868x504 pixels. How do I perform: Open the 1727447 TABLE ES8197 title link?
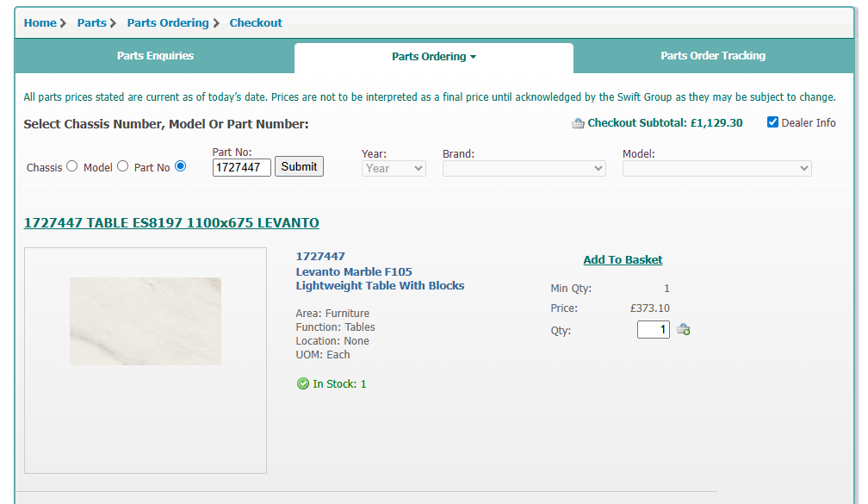[x=171, y=223]
